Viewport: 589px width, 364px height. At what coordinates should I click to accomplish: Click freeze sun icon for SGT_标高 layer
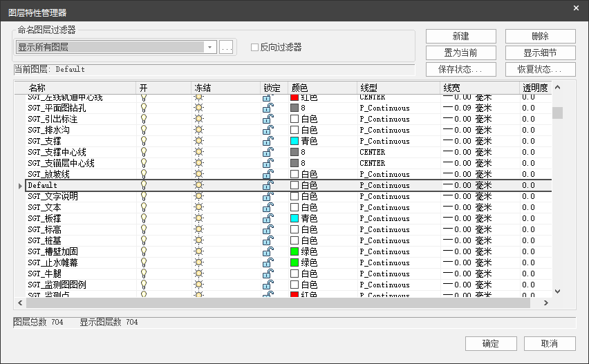point(199,229)
